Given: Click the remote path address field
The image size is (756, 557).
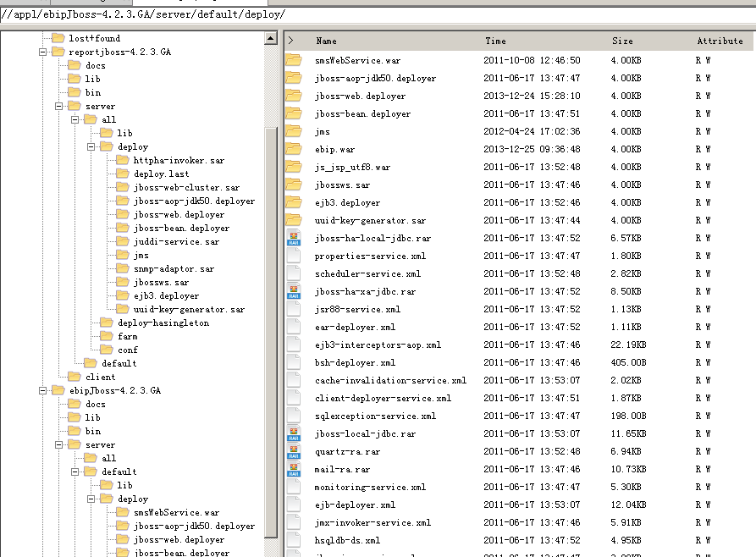Looking at the screenshot, I should pos(378,14).
